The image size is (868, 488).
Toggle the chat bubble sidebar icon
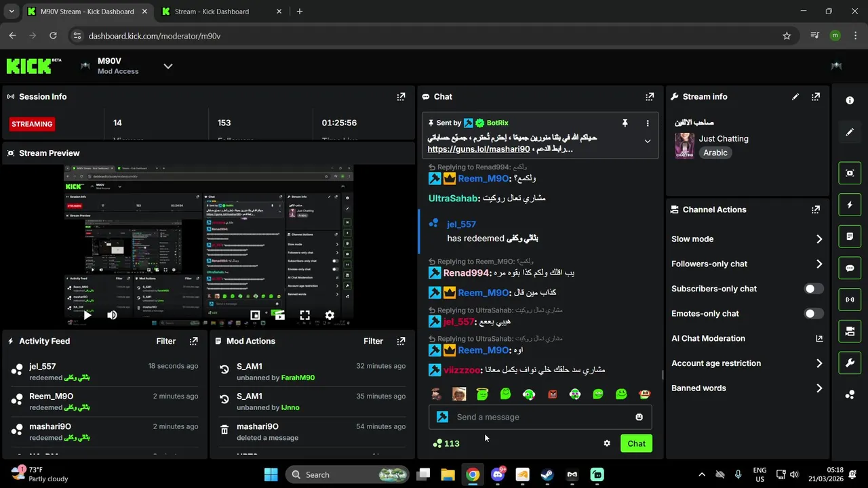pos(850,268)
